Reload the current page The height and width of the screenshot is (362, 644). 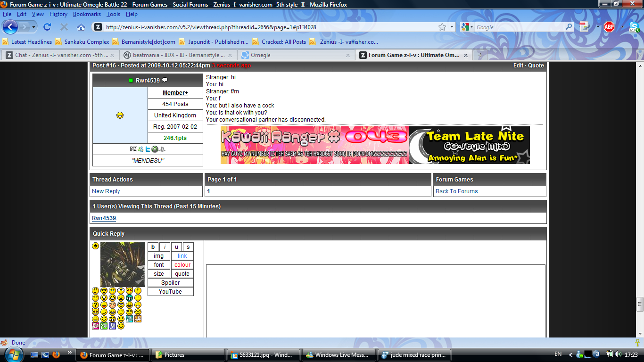pos(47,27)
